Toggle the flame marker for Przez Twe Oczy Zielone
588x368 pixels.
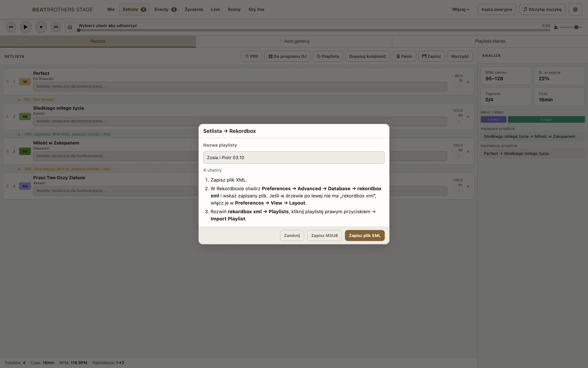[459, 191]
